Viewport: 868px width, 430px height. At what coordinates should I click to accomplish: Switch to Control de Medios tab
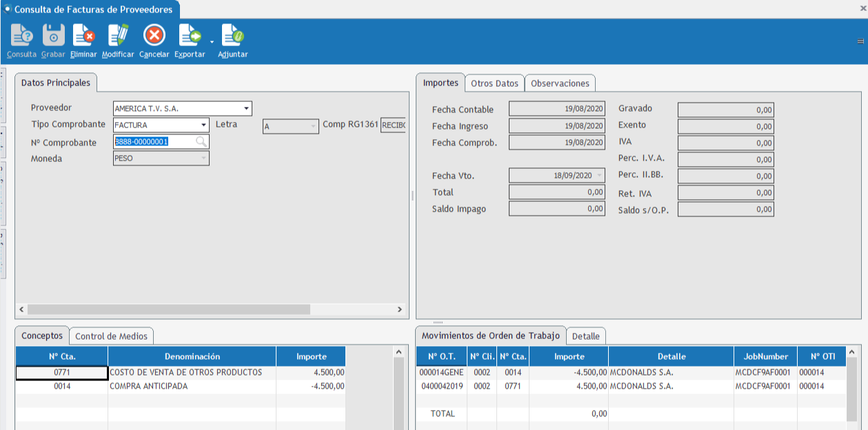(111, 336)
